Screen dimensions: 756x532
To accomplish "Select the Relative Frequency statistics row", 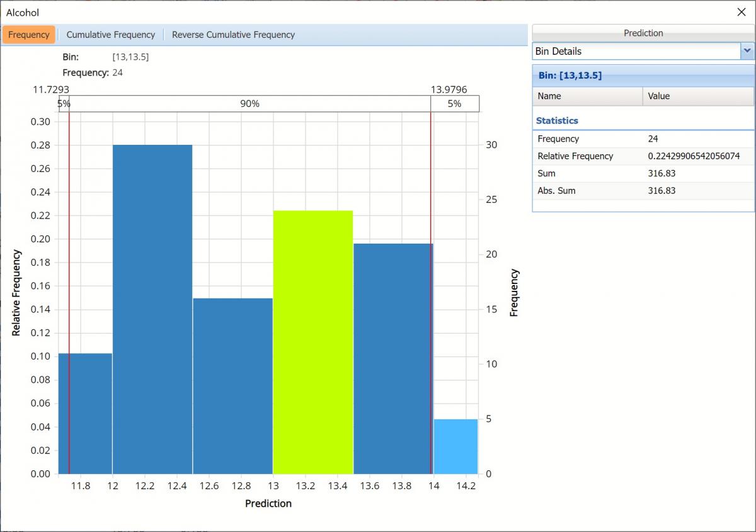I will click(x=643, y=156).
